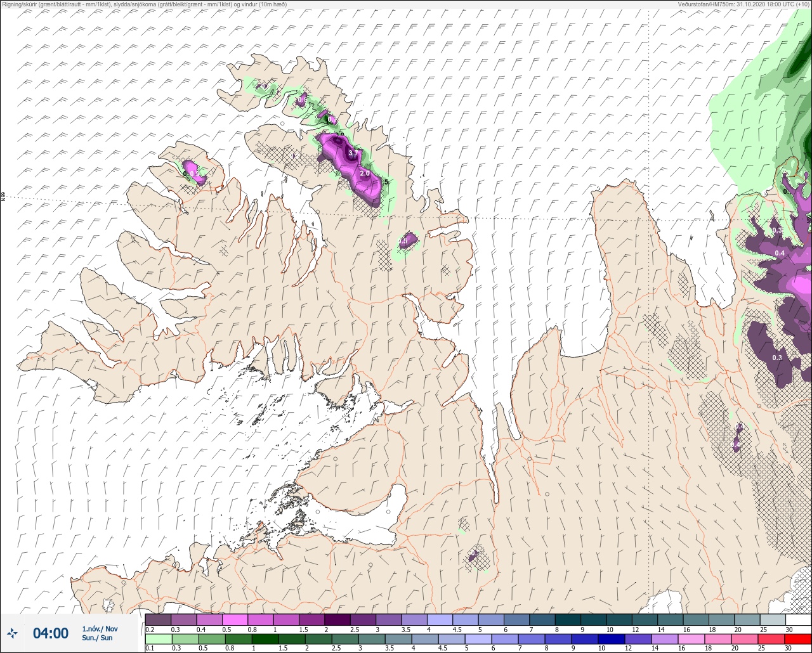Pick the bright red bottom-row swatch labelled 30
Screen dimensions: 812x653
(x=798, y=638)
